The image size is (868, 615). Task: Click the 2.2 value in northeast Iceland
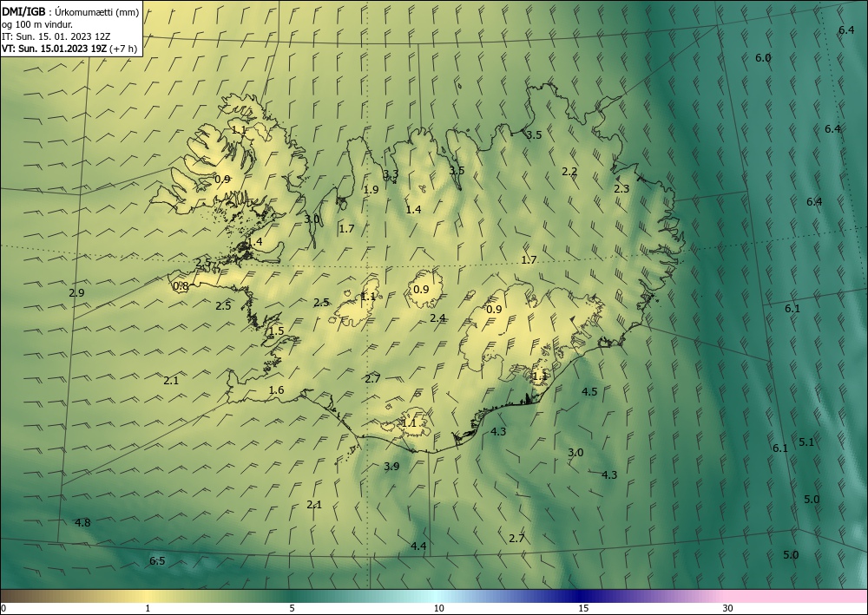coord(569,172)
